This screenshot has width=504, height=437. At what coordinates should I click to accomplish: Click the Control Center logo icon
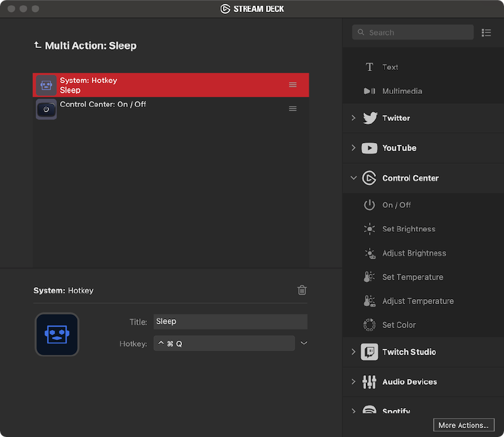tap(369, 178)
